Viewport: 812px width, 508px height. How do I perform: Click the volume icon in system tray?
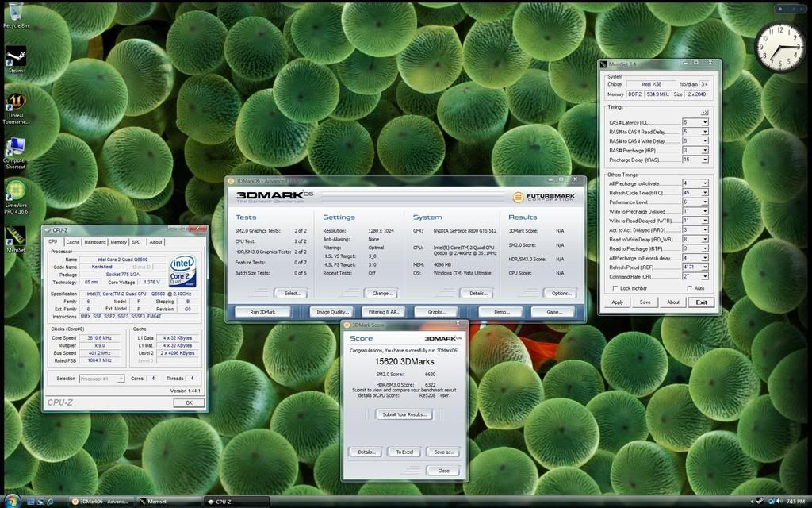point(779,502)
